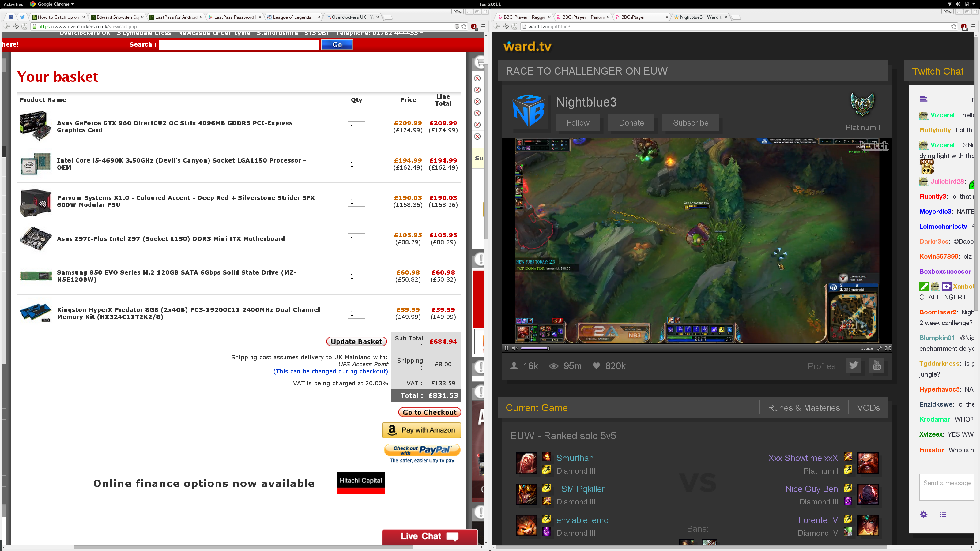Click Lorente IV's champion portrait

(868, 525)
